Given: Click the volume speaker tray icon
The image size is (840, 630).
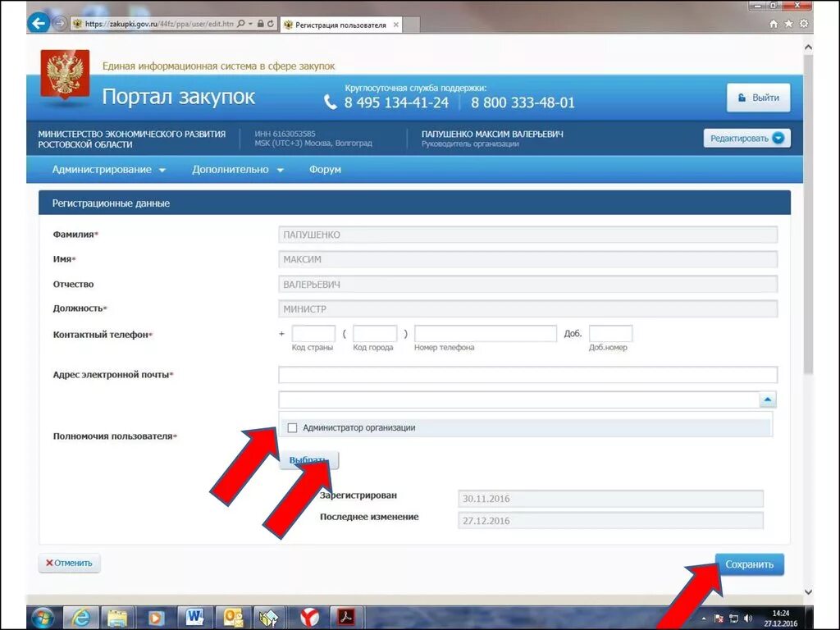Looking at the screenshot, I should (748, 619).
